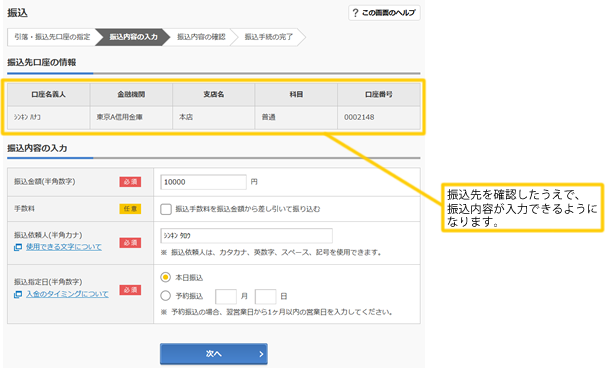This screenshot has width=605, height=368.
Task: Click the 口座名義人 column header
Action: [x=49, y=95]
